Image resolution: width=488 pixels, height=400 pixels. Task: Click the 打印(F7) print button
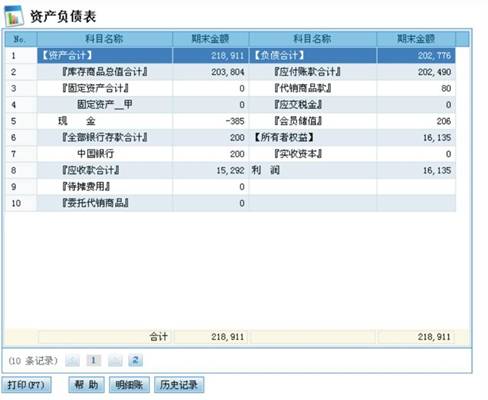(x=27, y=385)
